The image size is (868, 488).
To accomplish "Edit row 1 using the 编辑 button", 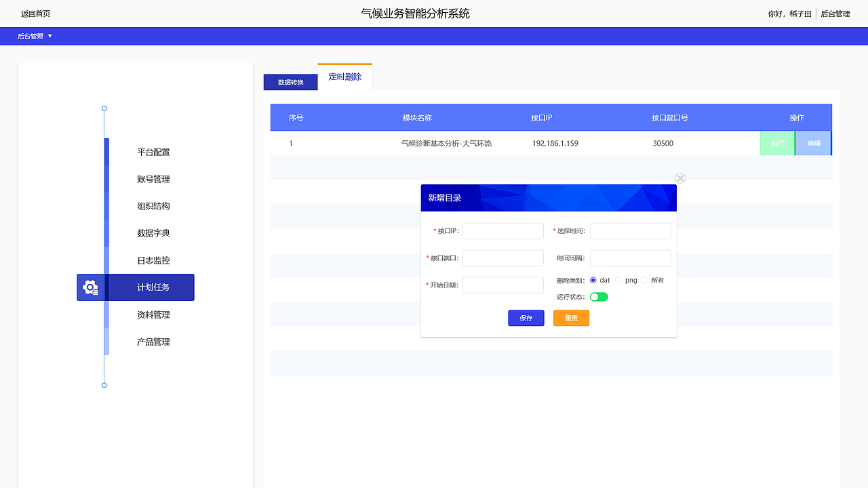I will 813,143.
